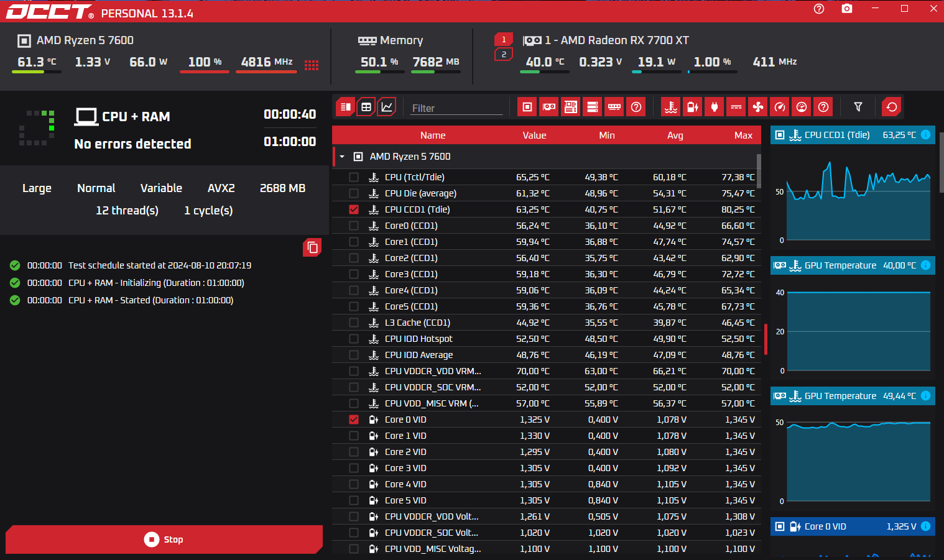The height and width of the screenshot is (560, 944).
Task: Take a screenshot with the camera icon
Action: coord(847,9)
